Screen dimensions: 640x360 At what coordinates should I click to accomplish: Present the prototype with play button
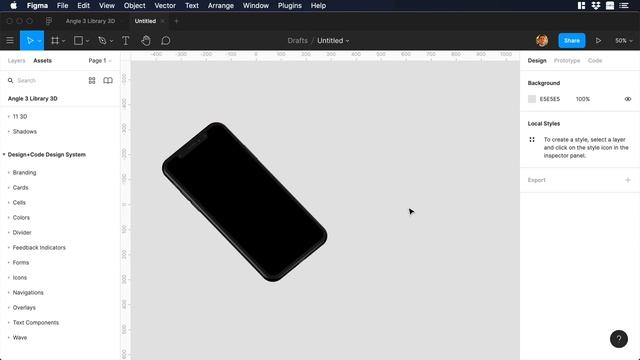(598, 40)
